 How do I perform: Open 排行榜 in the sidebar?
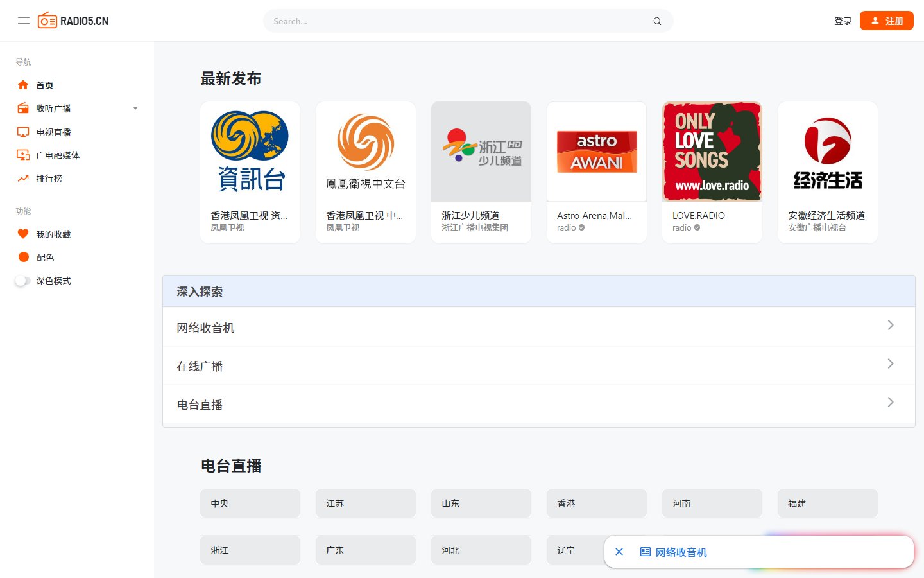(49, 179)
